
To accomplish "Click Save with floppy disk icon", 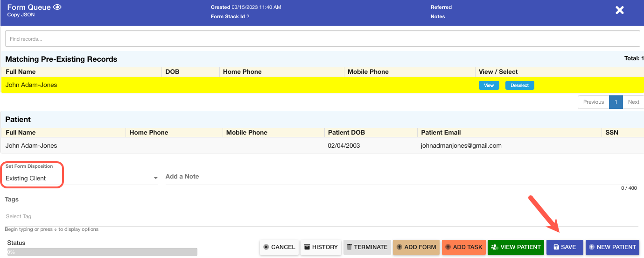I will pyautogui.click(x=564, y=247).
